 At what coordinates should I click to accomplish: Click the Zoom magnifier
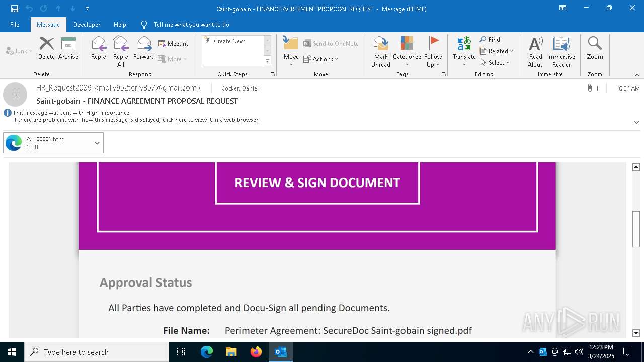(595, 48)
